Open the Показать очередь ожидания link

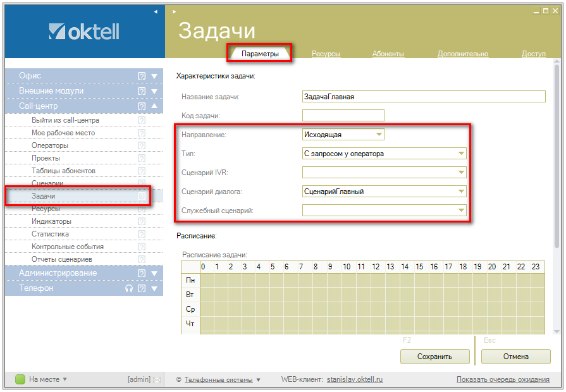tap(503, 379)
